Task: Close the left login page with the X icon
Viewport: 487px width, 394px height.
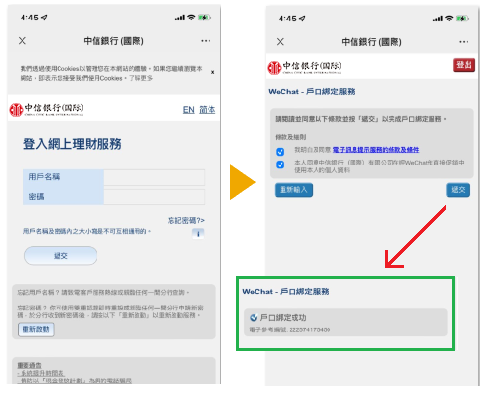Action: pos(22,41)
